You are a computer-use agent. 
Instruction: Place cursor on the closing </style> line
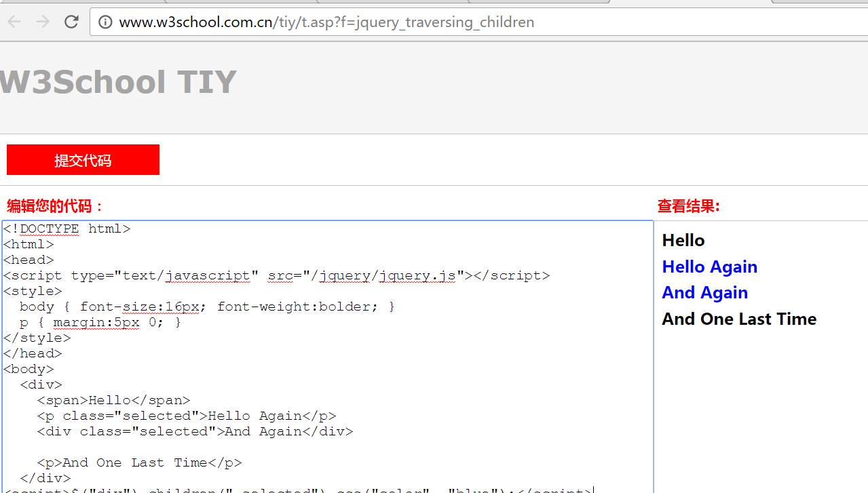[x=37, y=338]
